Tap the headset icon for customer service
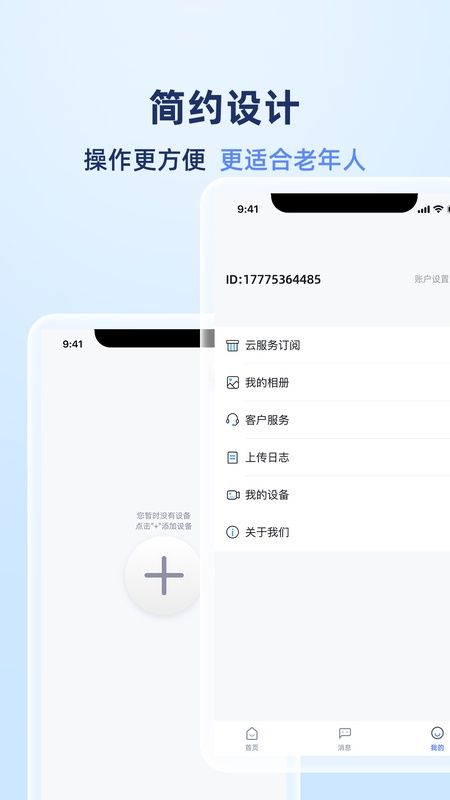 point(232,420)
